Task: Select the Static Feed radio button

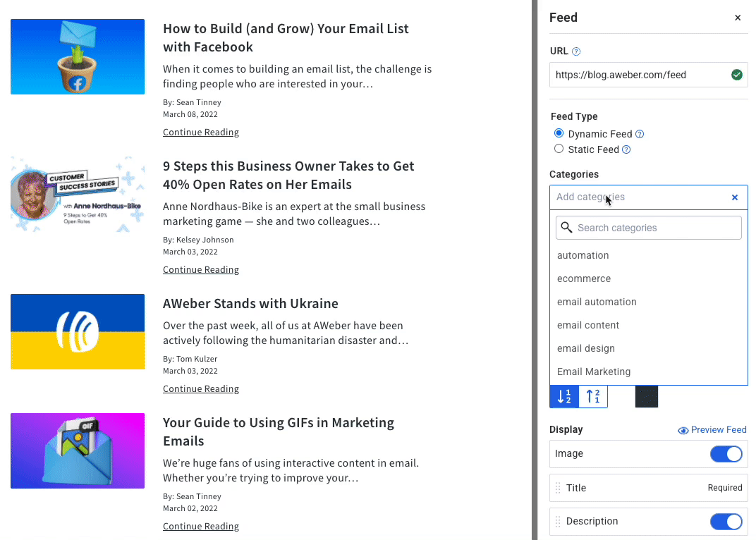Action: pos(559,149)
